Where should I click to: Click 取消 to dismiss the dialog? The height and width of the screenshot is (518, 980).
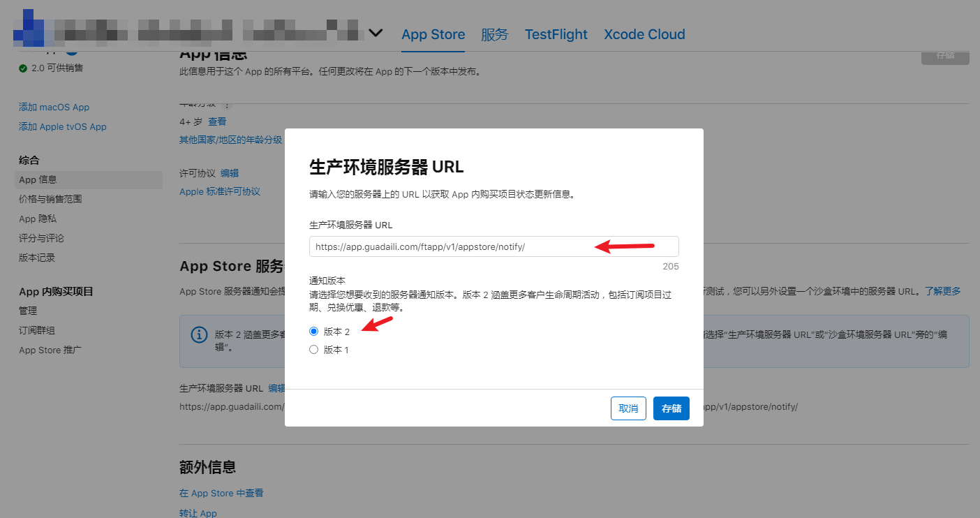pyautogui.click(x=628, y=408)
